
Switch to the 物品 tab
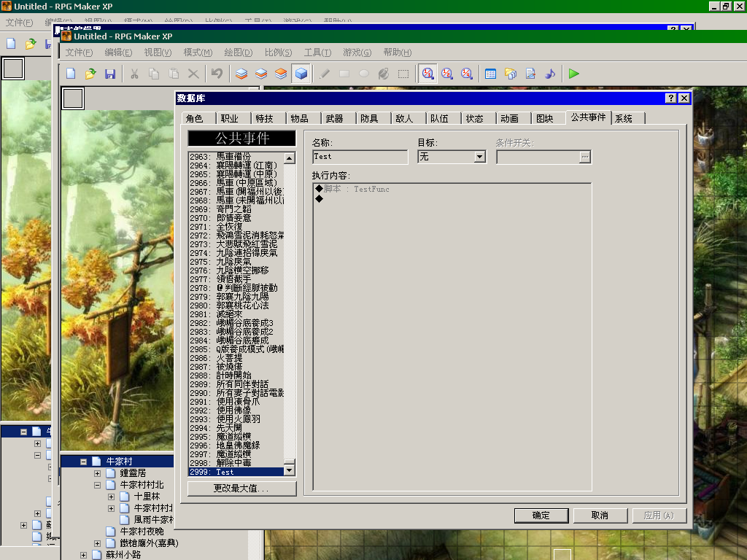click(x=300, y=119)
